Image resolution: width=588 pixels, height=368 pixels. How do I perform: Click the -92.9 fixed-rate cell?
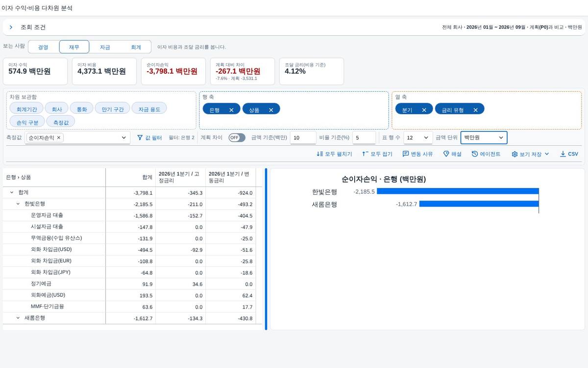[x=181, y=250]
